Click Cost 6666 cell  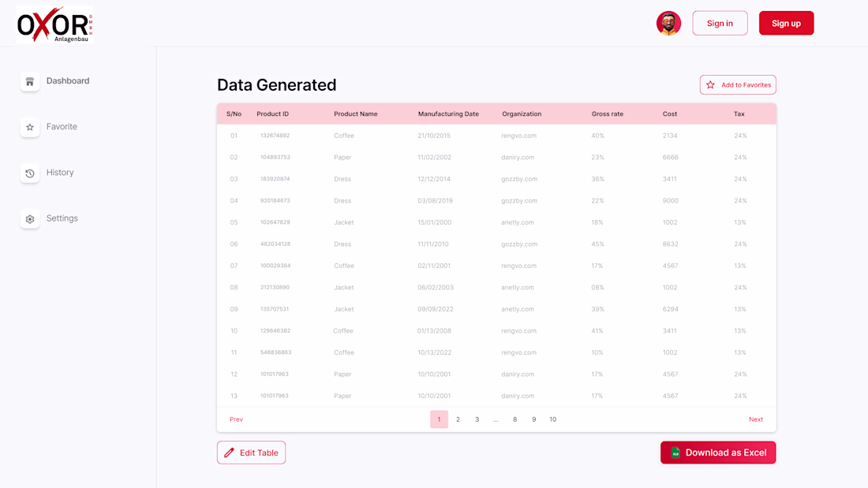click(671, 157)
